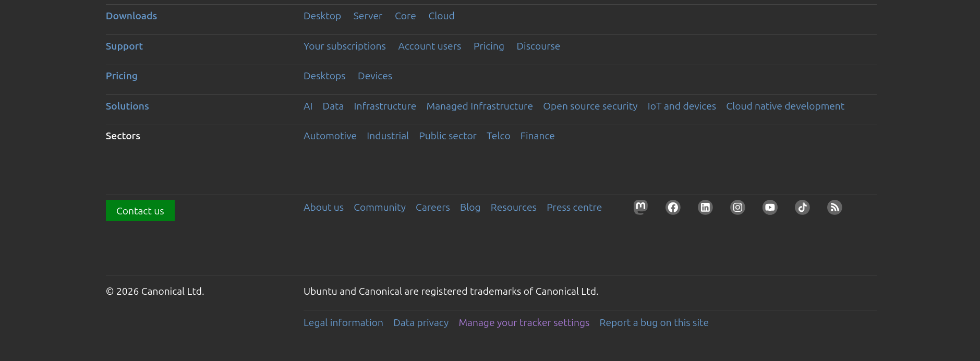The width and height of the screenshot is (980, 361).
Task: Go to Your subscriptions
Action: [344, 46]
